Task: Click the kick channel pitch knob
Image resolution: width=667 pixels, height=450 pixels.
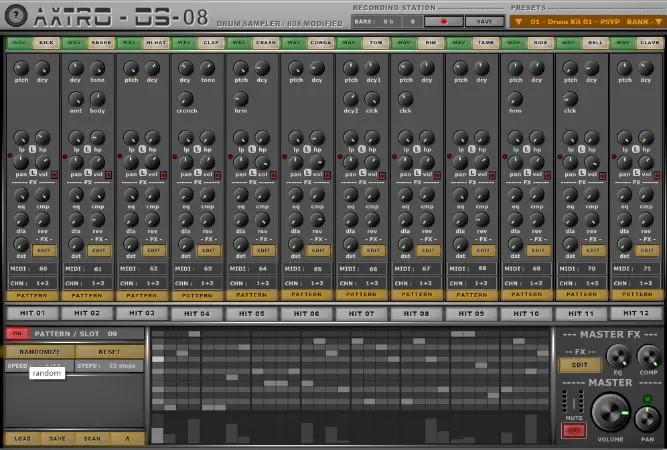Action: pos(22,66)
